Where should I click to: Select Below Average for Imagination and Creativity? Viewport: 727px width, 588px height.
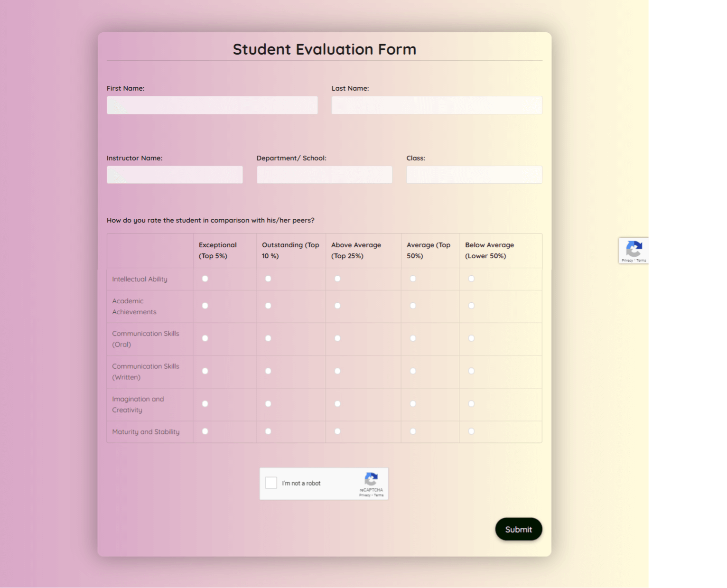[x=471, y=403]
